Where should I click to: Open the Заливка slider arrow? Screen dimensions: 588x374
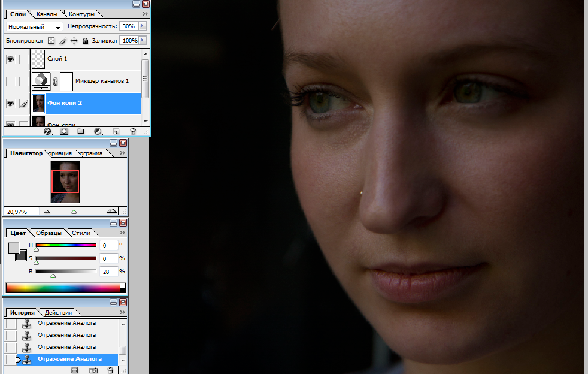(143, 40)
